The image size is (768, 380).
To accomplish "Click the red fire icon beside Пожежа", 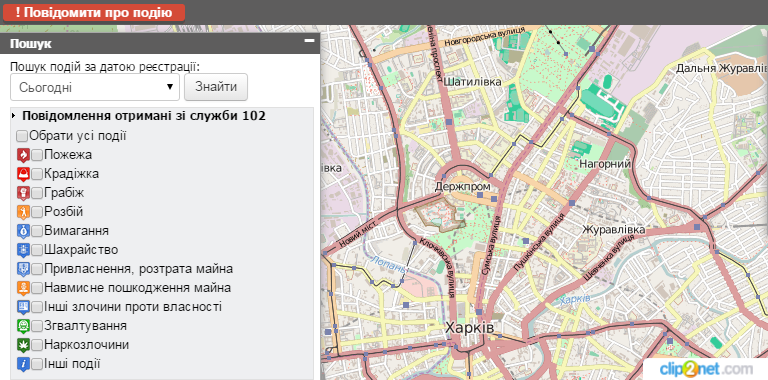I will tap(23, 155).
